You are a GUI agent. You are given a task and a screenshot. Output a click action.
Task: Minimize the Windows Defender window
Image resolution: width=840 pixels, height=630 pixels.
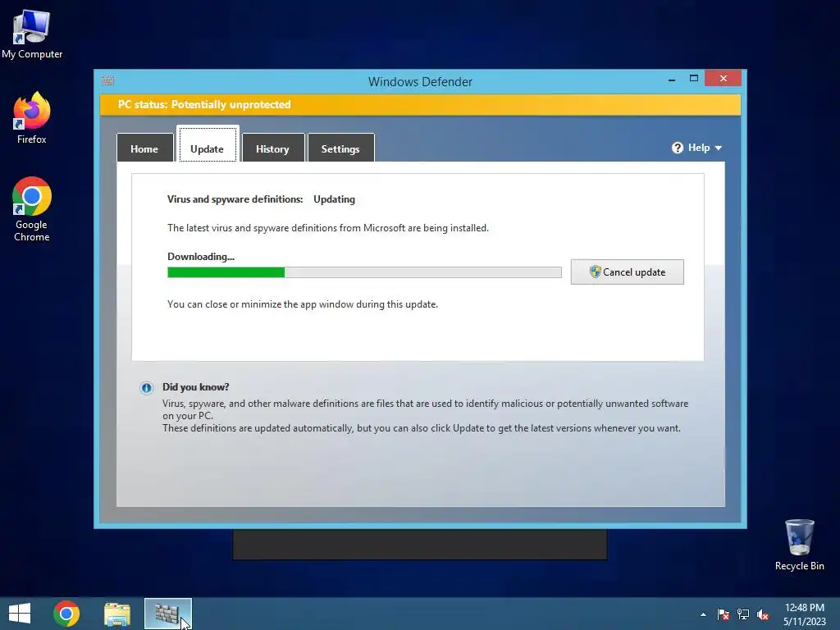(x=672, y=80)
